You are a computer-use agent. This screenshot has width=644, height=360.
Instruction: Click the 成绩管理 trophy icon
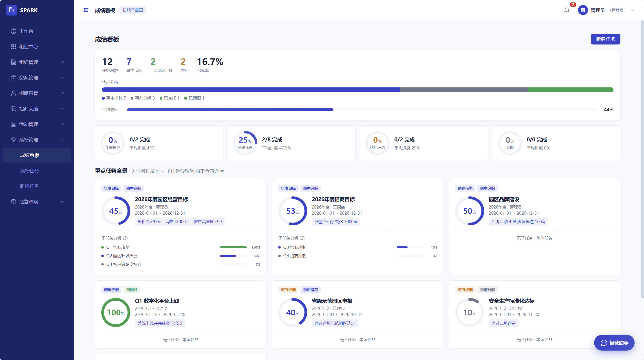point(13,140)
